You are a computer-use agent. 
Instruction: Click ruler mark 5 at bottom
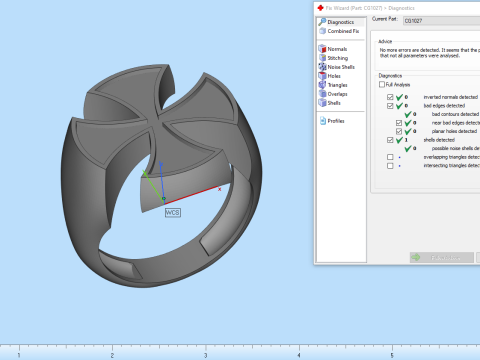[392, 355]
